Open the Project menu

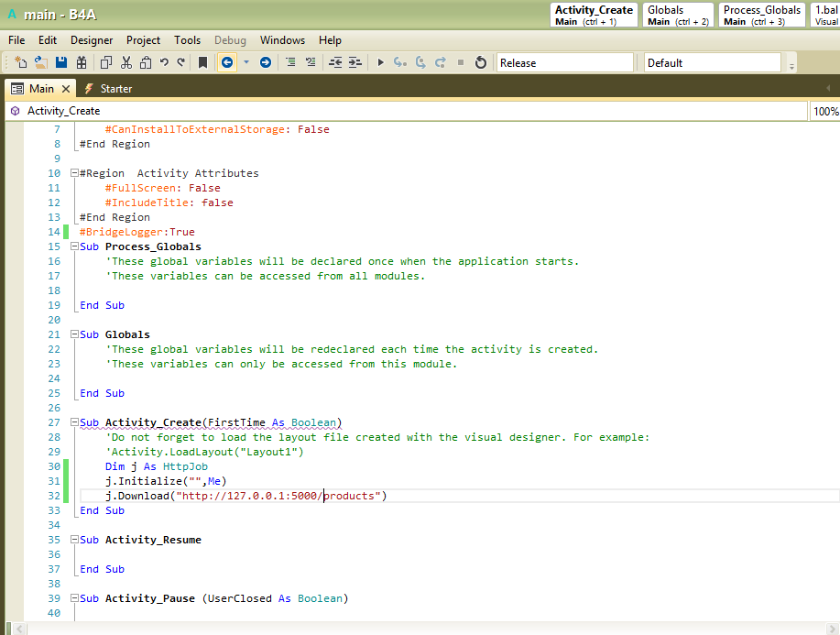(x=143, y=40)
